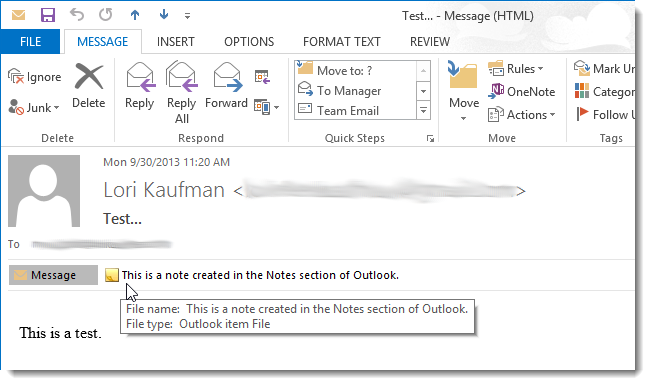This screenshot has height=385, width=650.
Task: Open the Quick Steps dialog launcher
Action: (x=430, y=139)
